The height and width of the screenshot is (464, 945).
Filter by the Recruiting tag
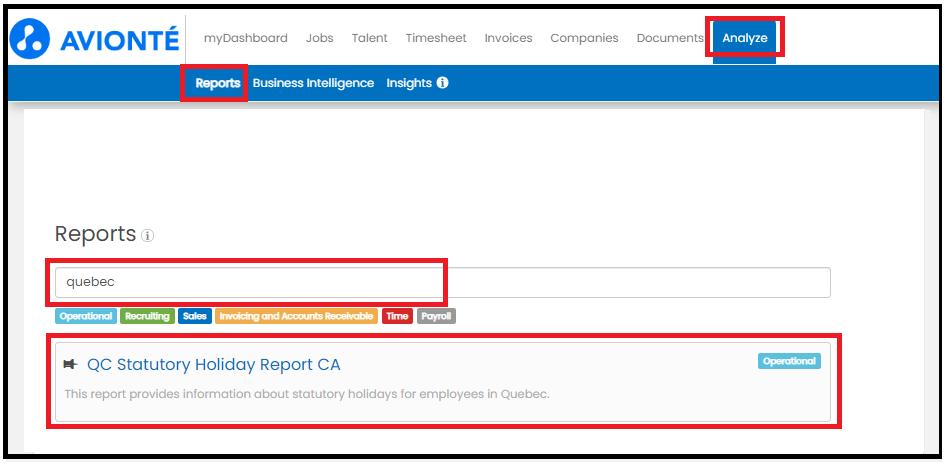[x=148, y=316]
